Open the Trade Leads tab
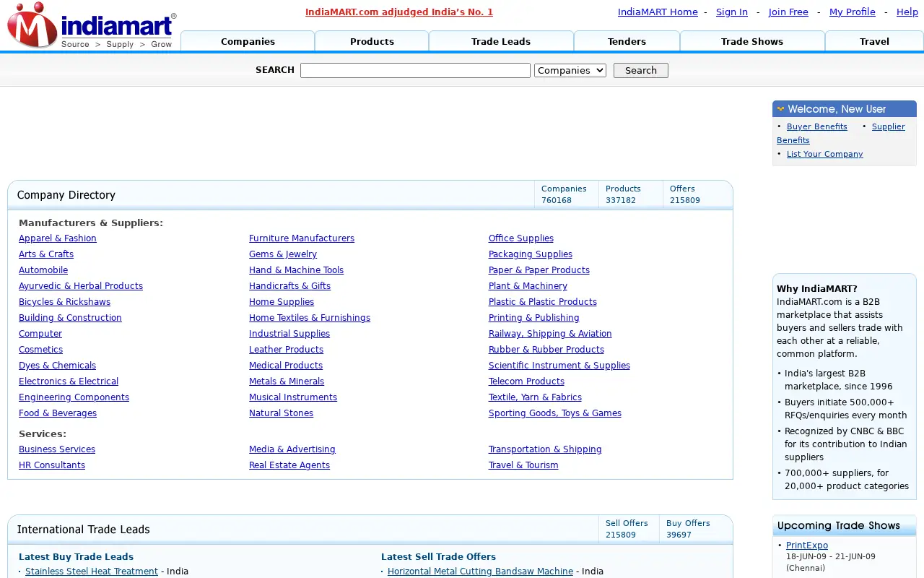Image resolution: width=924 pixels, height=578 pixels. coord(501,41)
